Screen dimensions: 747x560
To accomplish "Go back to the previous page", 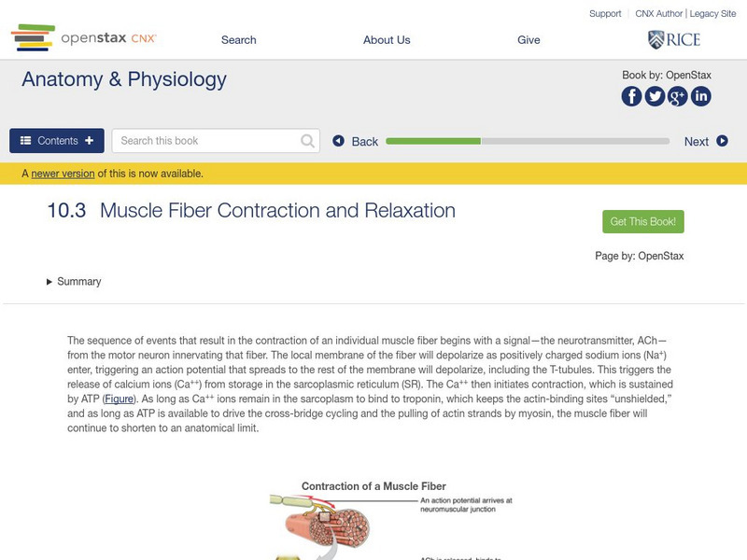I will point(356,141).
